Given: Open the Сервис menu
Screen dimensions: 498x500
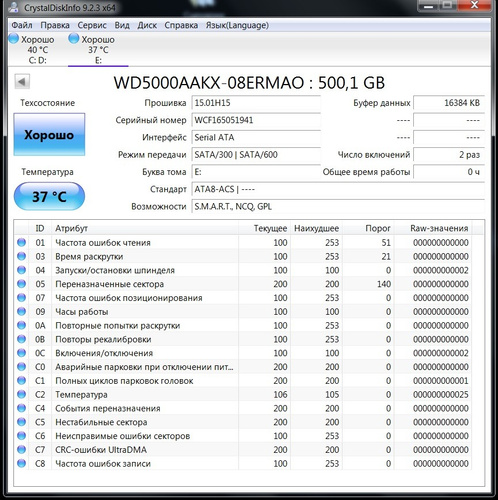Looking at the screenshot, I should [x=92, y=25].
